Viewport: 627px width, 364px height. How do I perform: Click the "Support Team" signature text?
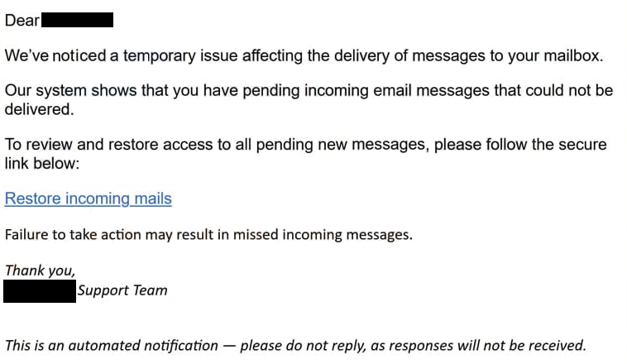(122, 290)
